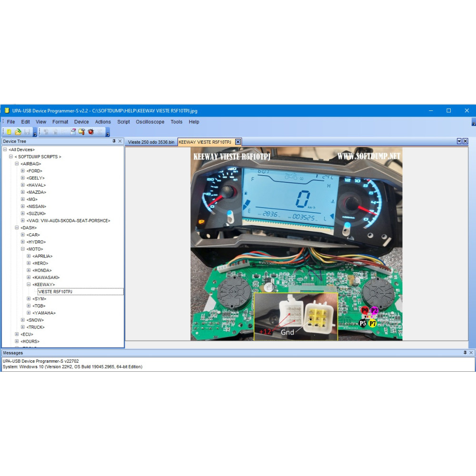
Task: Close the KEEWAY VIESTE R5F10TPJ tab
Action: (238, 142)
